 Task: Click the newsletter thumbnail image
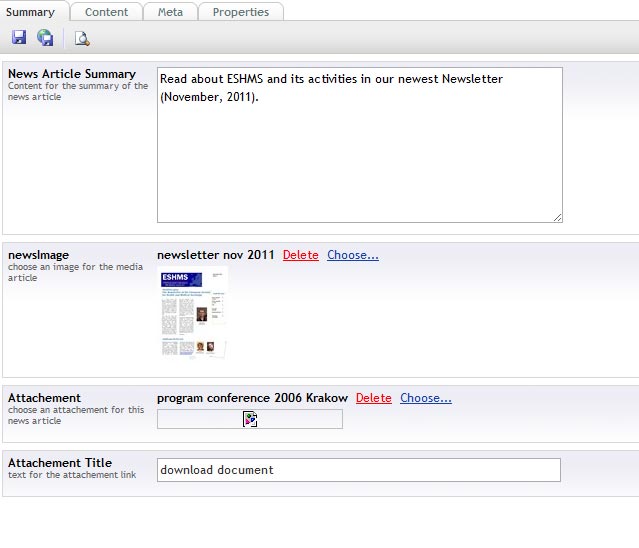(194, 312)
